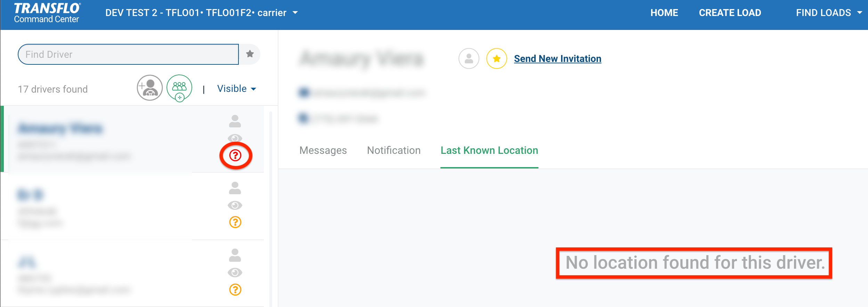Click the first driver's person icon
This screenshot has height=307, width=868.
[235, 121]
